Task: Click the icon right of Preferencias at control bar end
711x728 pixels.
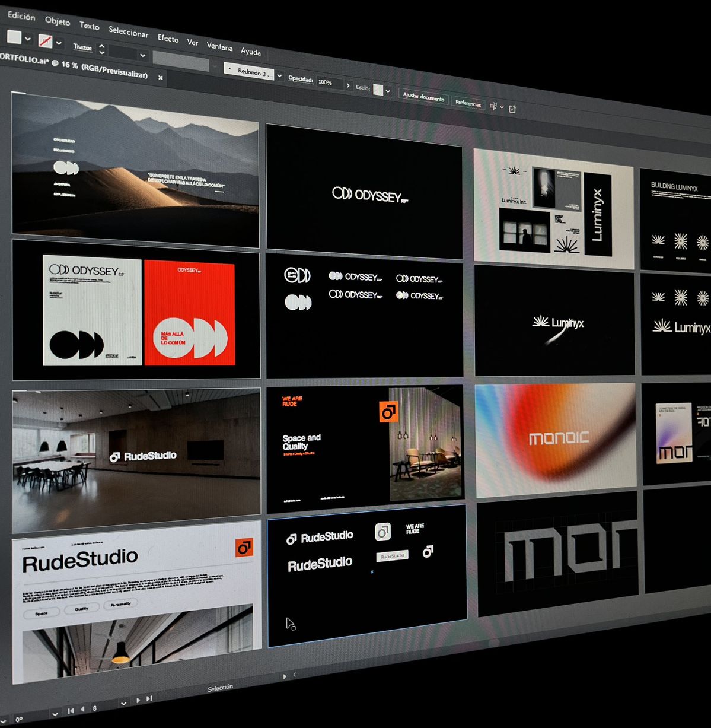Action: click(512, 109)
